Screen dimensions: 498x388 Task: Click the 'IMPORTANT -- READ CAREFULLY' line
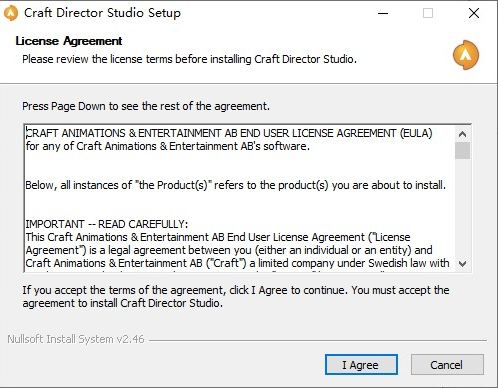pos(107,224)
